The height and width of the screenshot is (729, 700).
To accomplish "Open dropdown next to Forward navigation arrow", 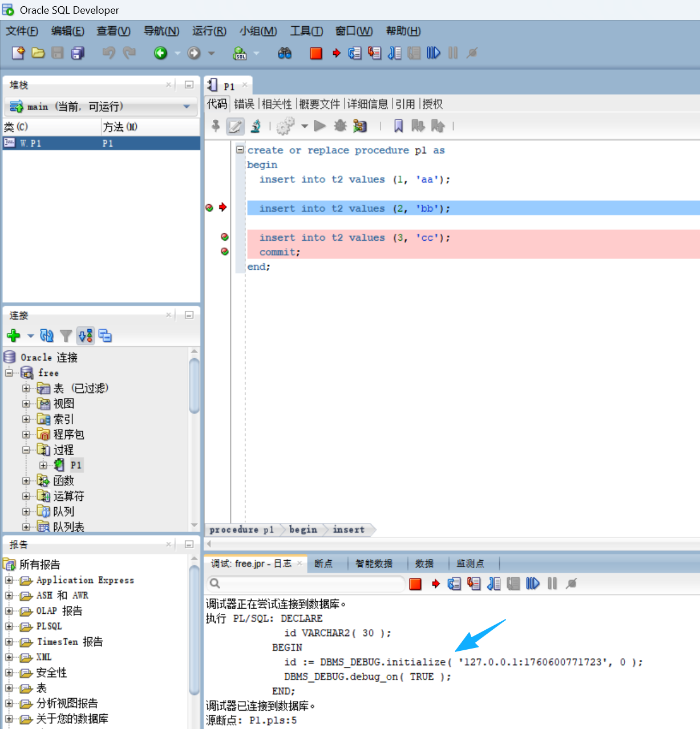I will point(211,53).
